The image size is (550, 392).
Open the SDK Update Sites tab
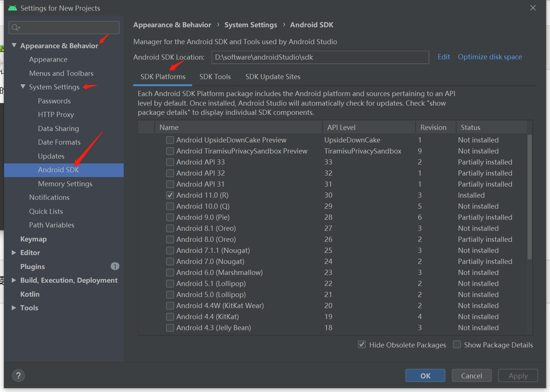273,77
